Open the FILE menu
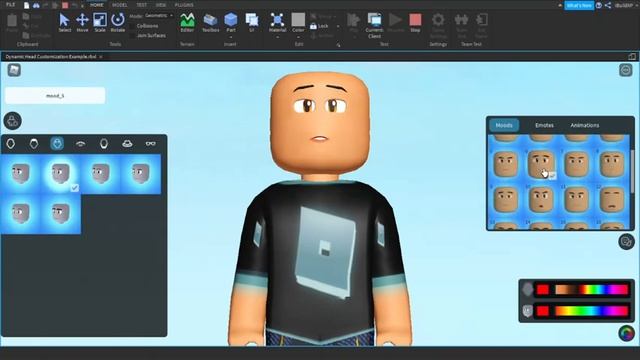The width and height of the screenshot is (640, 360). click(x=10, y=5)
